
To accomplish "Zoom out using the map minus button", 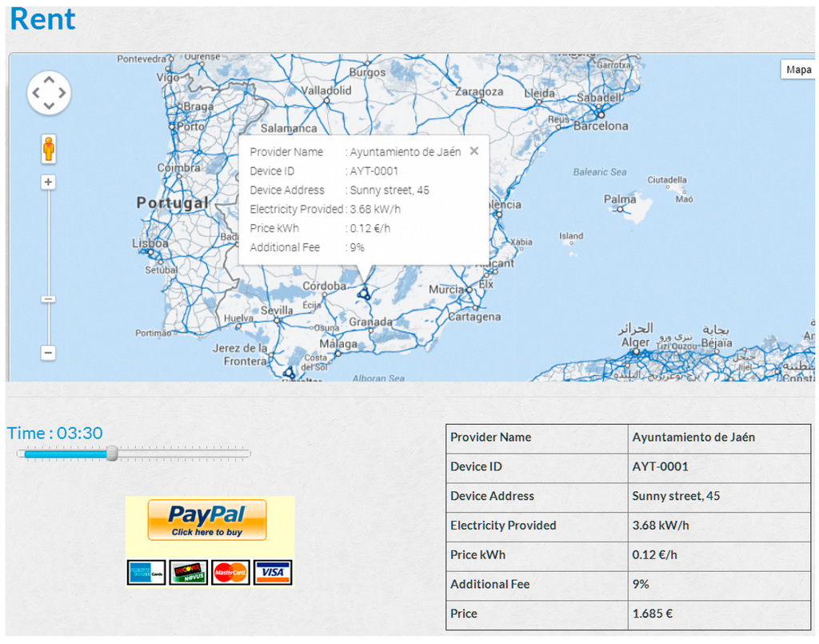I will 49,352.
